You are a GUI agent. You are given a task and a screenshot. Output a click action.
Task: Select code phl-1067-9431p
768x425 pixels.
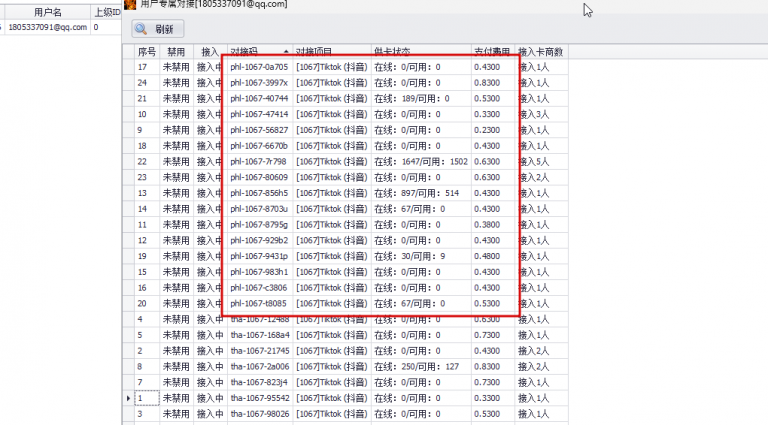pos(259,256)
